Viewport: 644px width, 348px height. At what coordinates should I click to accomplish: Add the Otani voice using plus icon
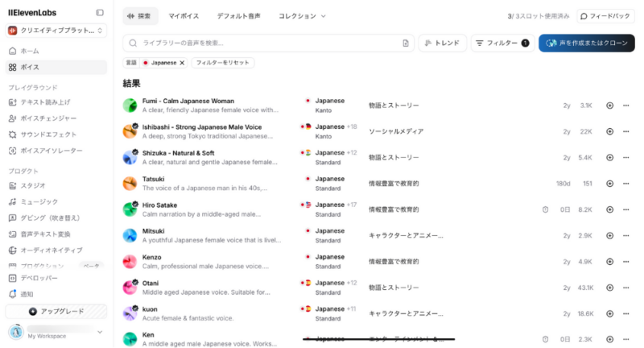[609, 288]
